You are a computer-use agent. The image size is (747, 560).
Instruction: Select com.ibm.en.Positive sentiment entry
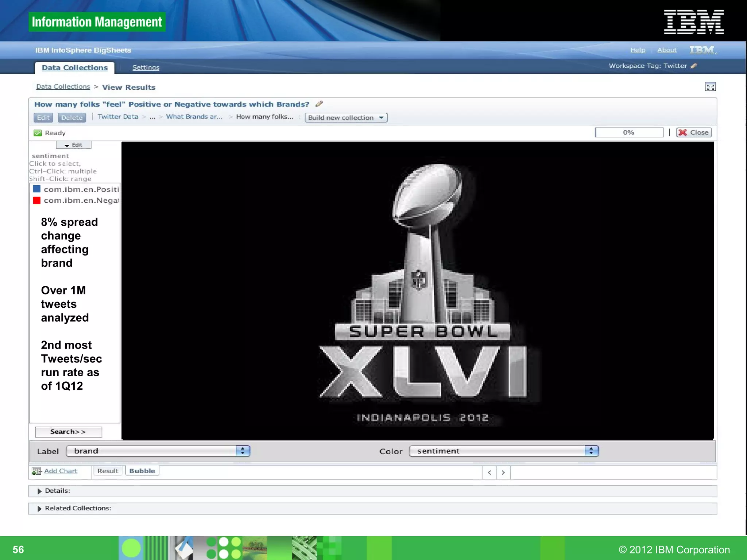(x=81, y=189)
